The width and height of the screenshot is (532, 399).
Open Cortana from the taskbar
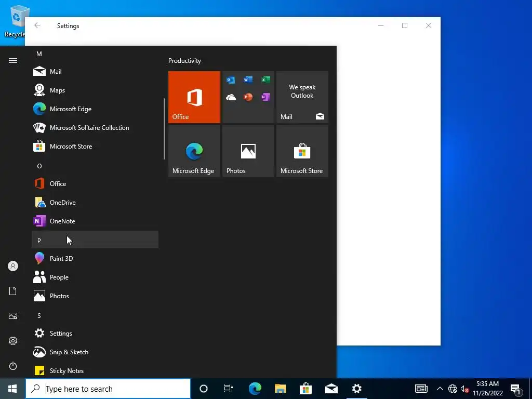click(204, 389)
